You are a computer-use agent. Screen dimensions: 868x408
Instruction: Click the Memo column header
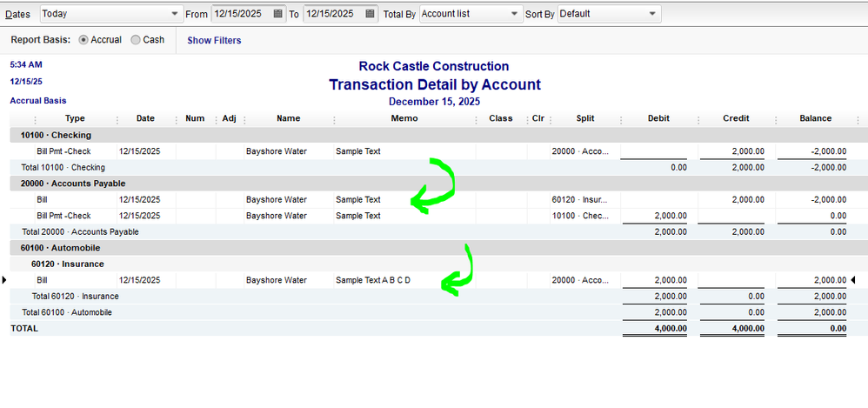point(404,118)
